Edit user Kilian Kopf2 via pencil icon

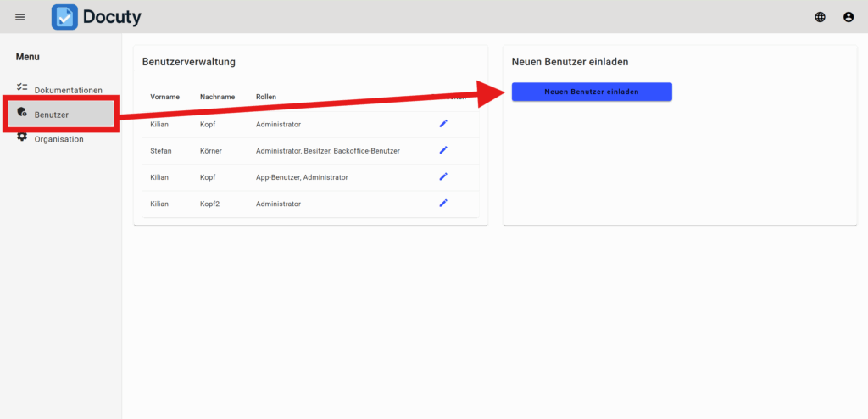click(442, 204)
